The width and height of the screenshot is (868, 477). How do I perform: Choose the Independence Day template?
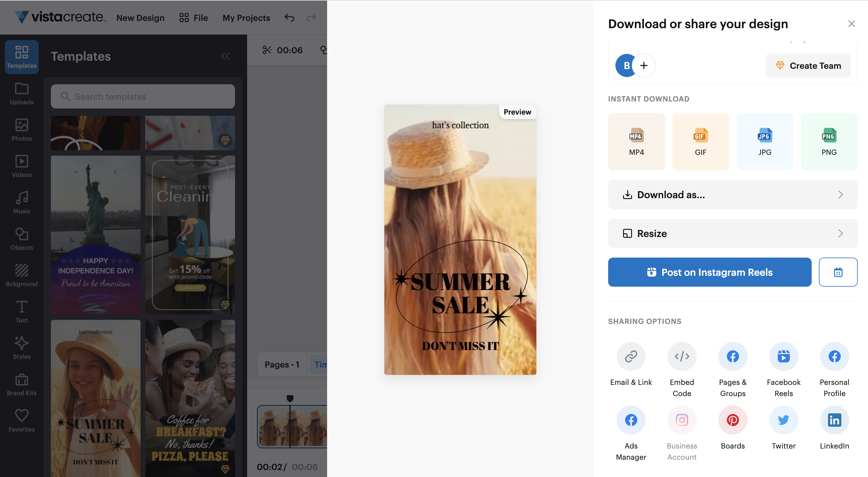click(96, 235)
